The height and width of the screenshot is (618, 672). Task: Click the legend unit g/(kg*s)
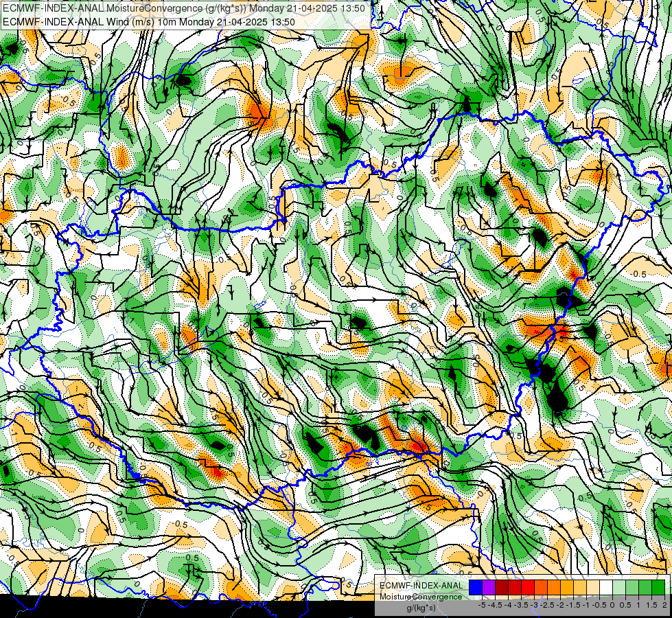click(421, 608)
